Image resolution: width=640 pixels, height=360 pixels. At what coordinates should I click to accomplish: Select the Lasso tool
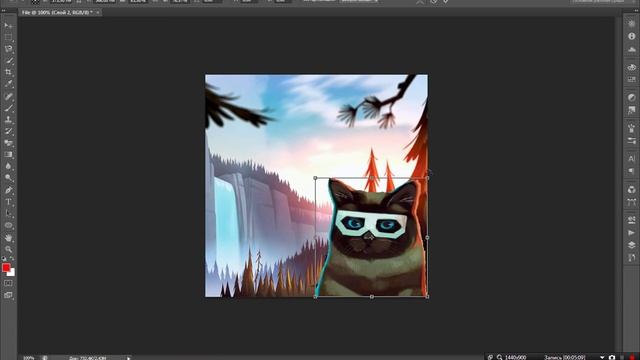pos(8,49)
